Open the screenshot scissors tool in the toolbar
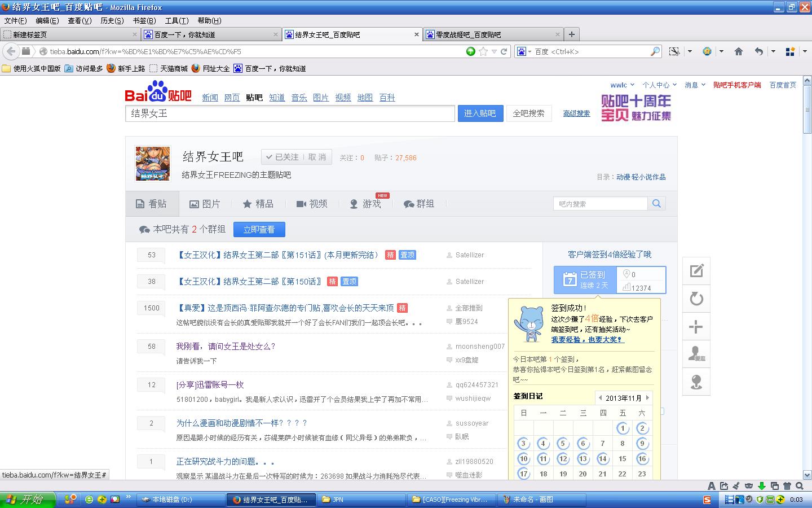This screenshot has height=508, width=812. (x=674, y=51)
